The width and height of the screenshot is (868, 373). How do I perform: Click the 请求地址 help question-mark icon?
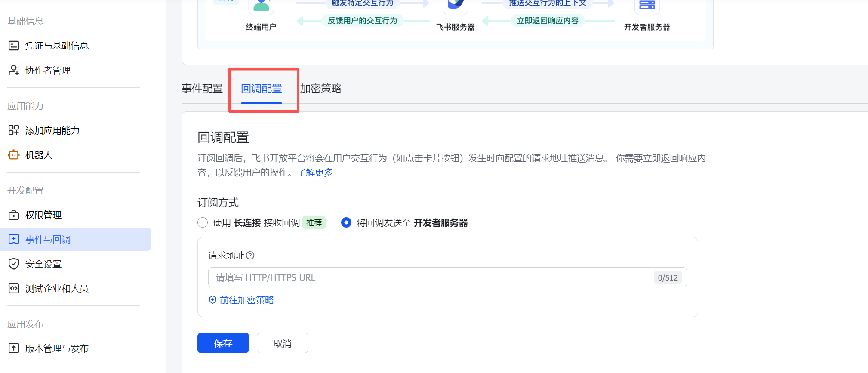pyautogui.click(x=250, y=256)
